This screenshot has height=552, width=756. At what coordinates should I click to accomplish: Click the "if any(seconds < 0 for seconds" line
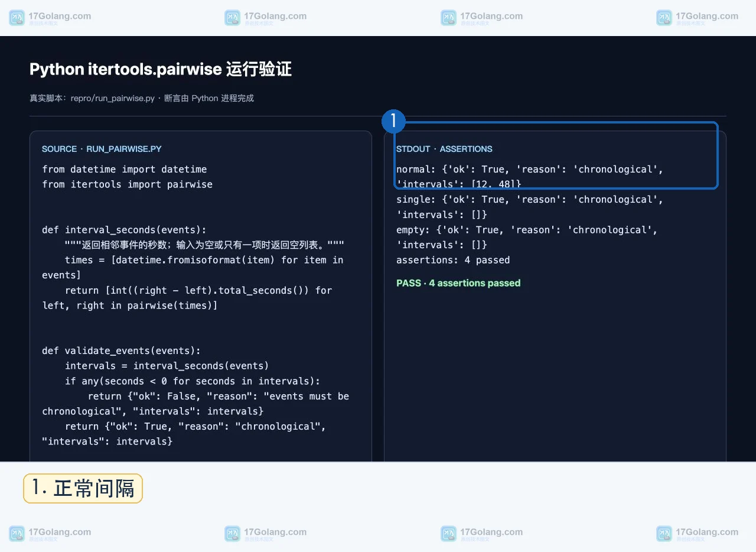coord(193,381)
